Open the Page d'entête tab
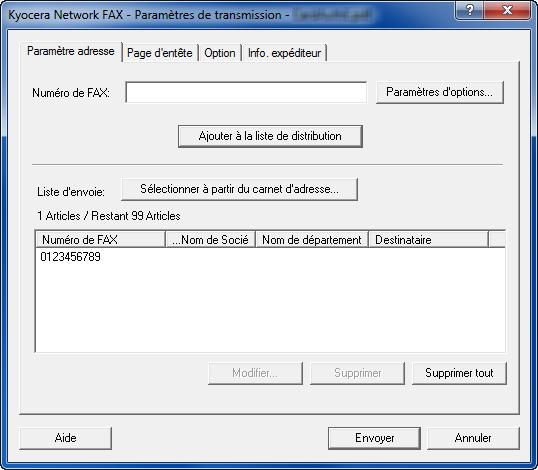Viewport: 538px width, 470px height. coord(160,53)
